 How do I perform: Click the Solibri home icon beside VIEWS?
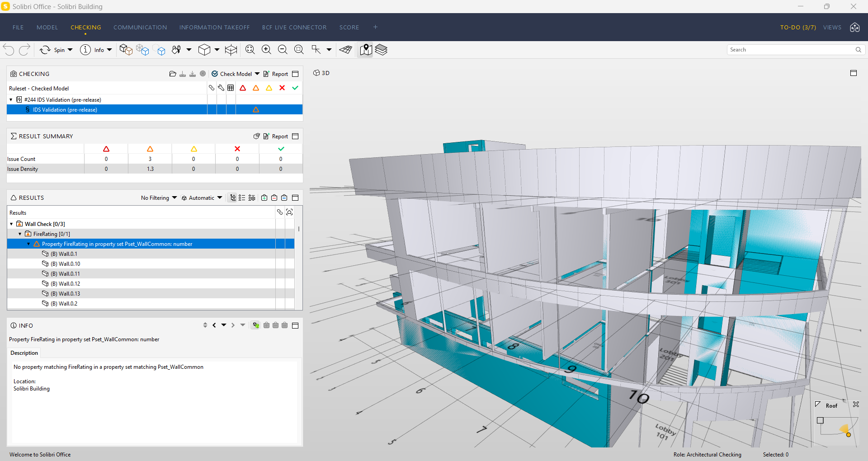pos(854,28)
